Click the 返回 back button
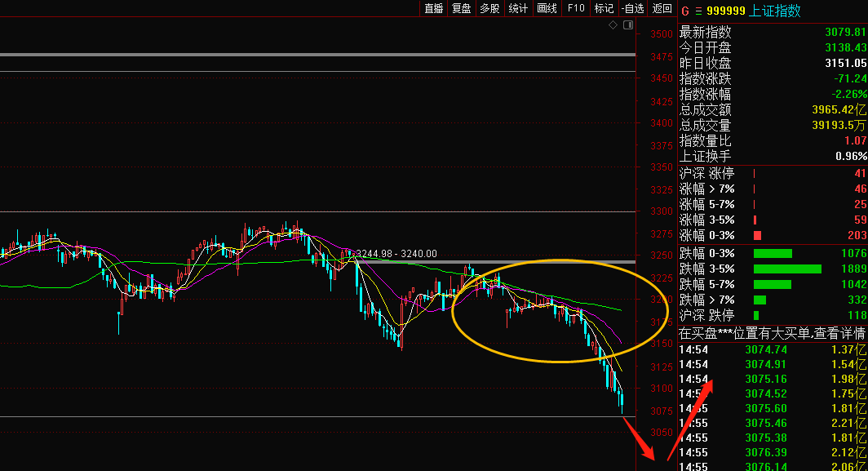 point(662,8)
